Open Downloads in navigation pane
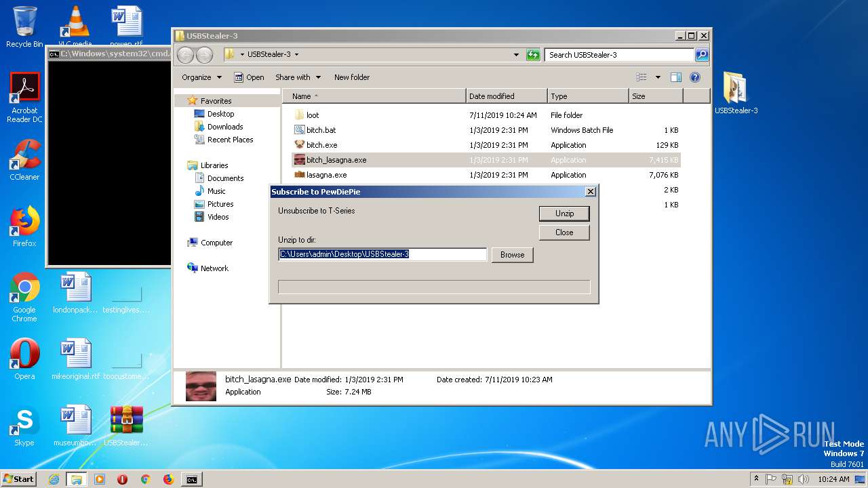The image size is (868, 488). point(225,127)
